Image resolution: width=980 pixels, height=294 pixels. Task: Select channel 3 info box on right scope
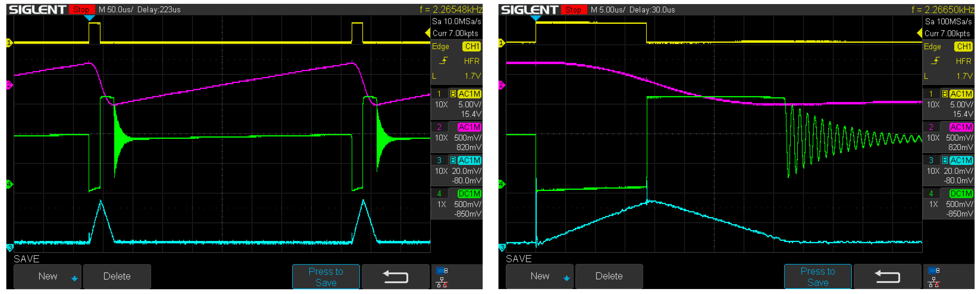948,170
